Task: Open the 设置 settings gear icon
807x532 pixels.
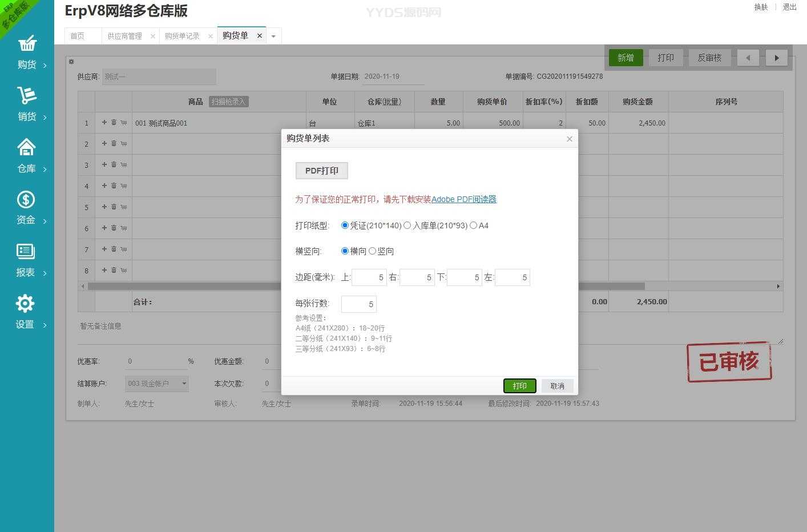Action: click(25, 304)
